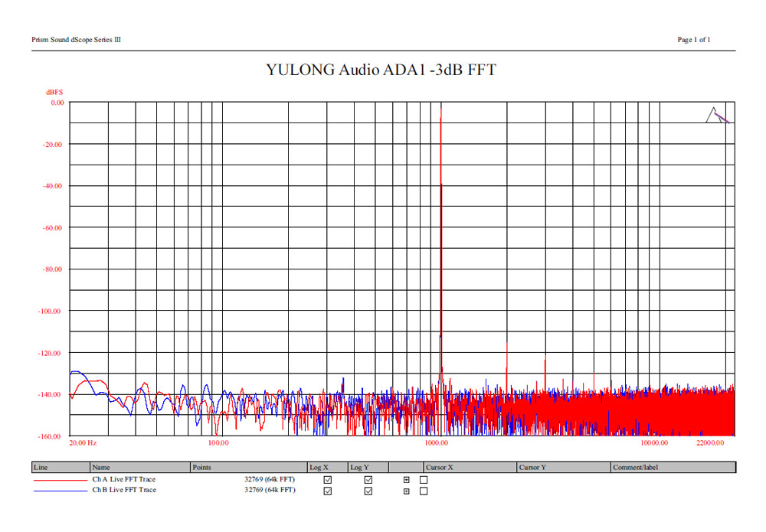The image size is (766, 532).
Task: Toggle Log Y checkbox for Ch B trace
Action: click(368, 491)
